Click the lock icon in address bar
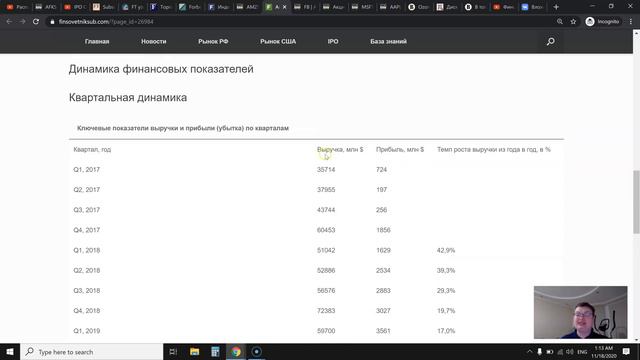 [x=52, y=22]
